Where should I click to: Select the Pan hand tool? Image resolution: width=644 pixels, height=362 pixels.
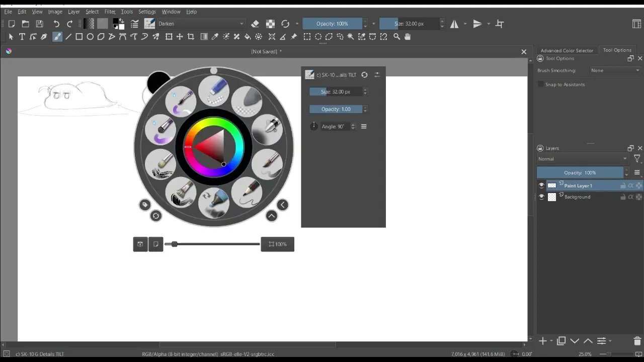[x=408, y=37]
